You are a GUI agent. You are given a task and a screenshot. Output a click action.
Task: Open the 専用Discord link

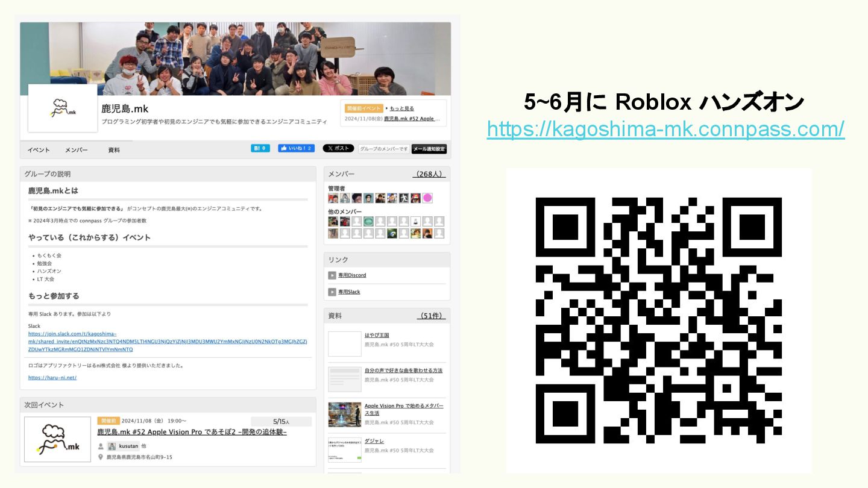pos(352,275)
